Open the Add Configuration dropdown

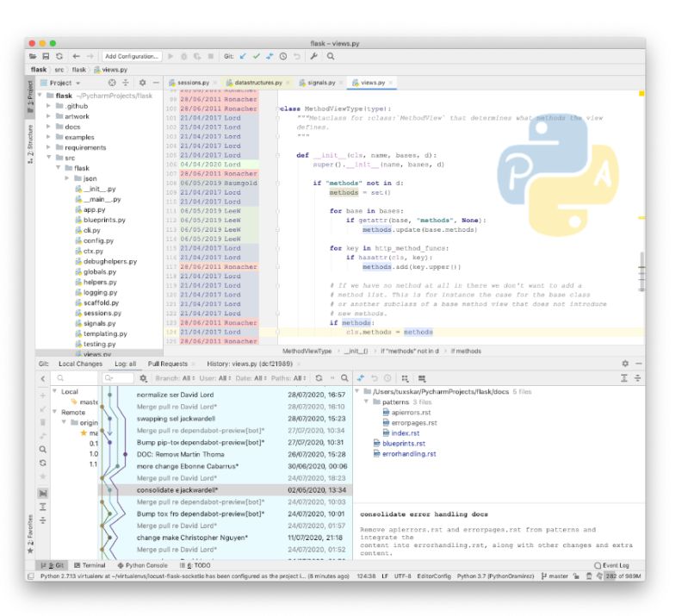[132, 56]
